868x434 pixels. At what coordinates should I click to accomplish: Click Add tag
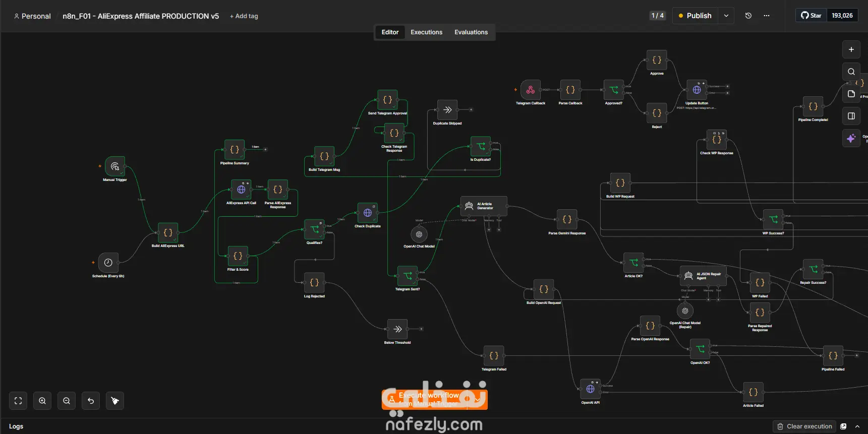coord(244,16)
